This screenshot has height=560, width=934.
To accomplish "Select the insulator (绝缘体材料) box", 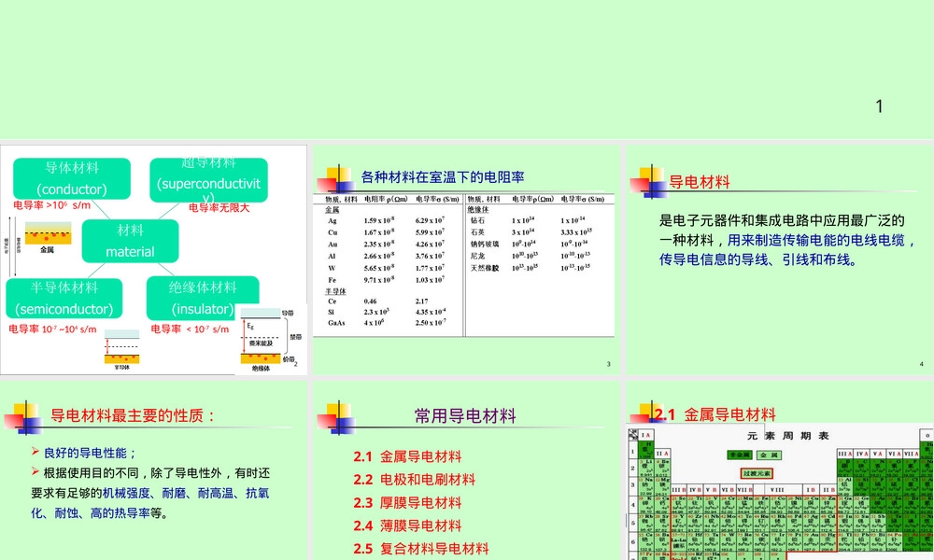I will click(203, 298).
